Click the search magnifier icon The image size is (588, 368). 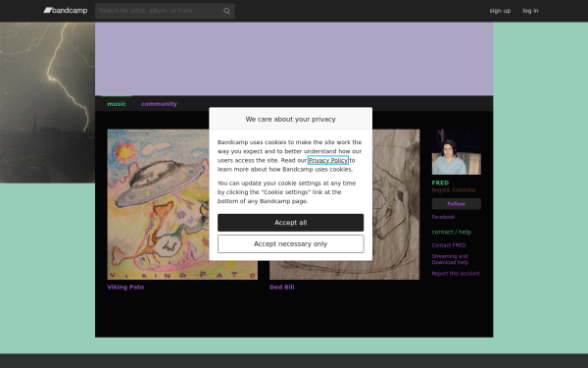[x=226, y=11]
